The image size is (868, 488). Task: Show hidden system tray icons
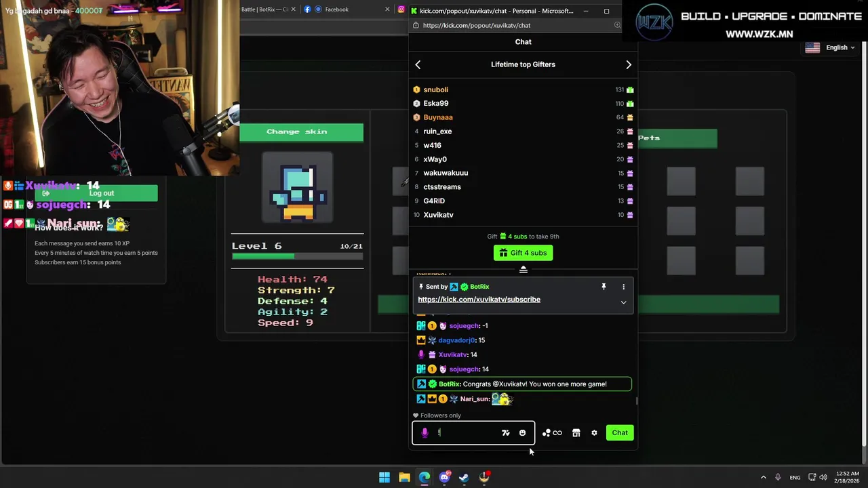point(764,477)
